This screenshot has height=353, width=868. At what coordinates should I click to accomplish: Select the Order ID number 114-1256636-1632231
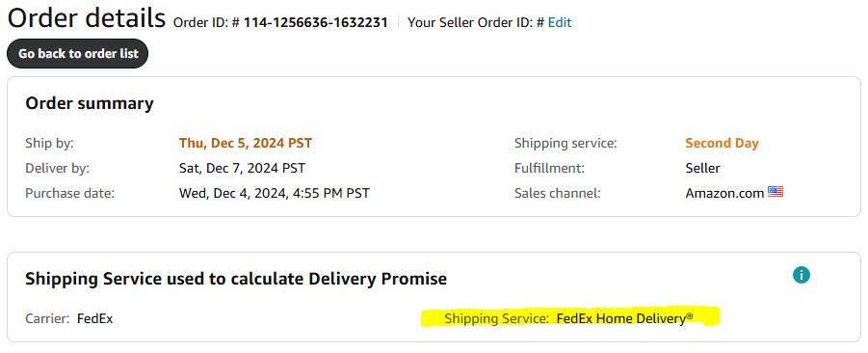[316, 23]
